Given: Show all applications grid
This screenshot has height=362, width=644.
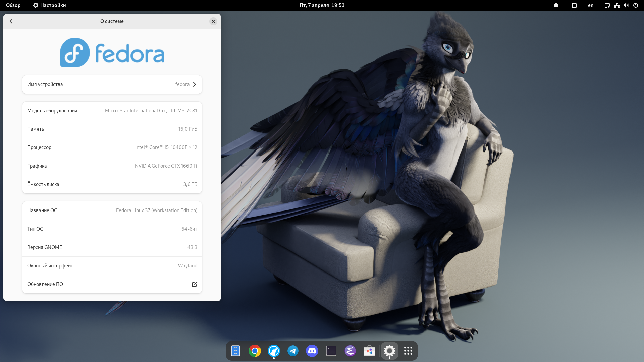Looking at the screenshot, I should point(408,351).
